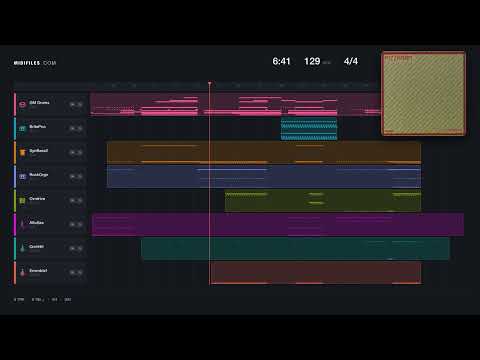This screenshot has width=480, height=360.
Task: Click the GM Drums drum kit icon
Action: [x=22, y=104]
